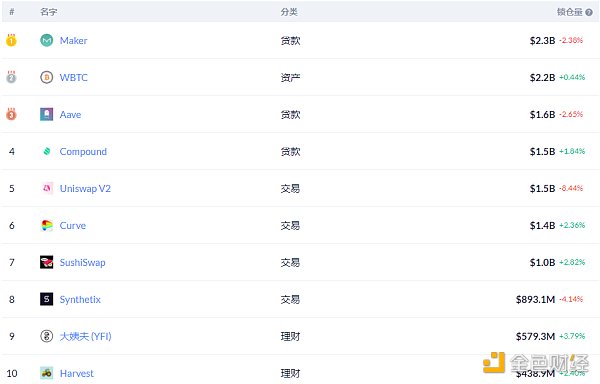Image resolution: width=600 pixels, height=384 pixels.
Task: Open the Uniswap V2 project link
Action: [85, 189]
